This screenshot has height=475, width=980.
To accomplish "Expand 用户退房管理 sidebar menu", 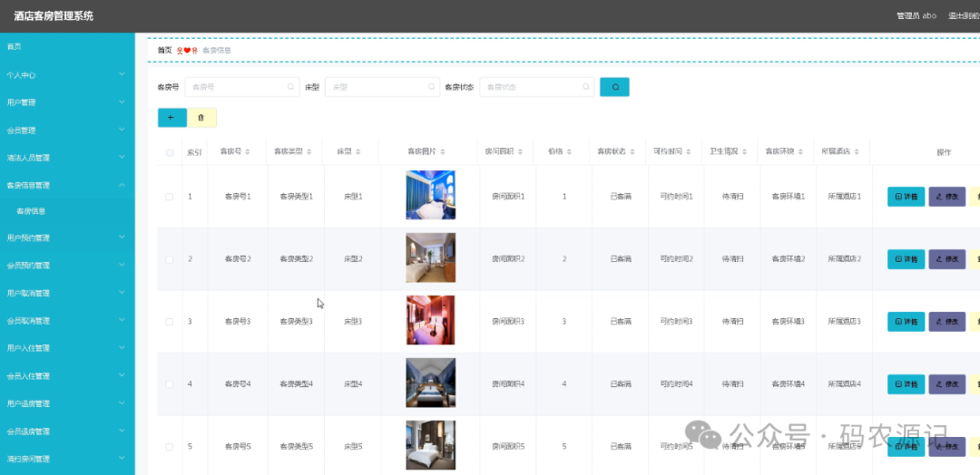I will 67,403.
